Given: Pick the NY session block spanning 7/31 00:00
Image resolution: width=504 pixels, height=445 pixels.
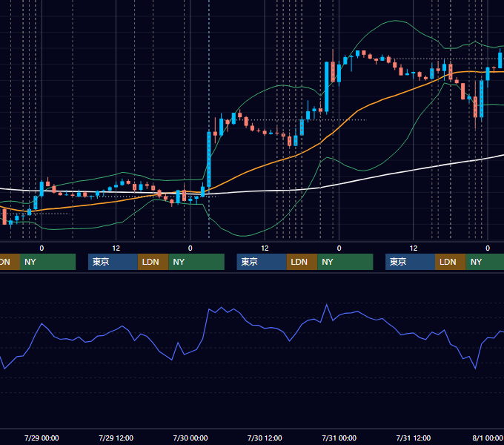Looking at the screenshot, I should point(345,262).
